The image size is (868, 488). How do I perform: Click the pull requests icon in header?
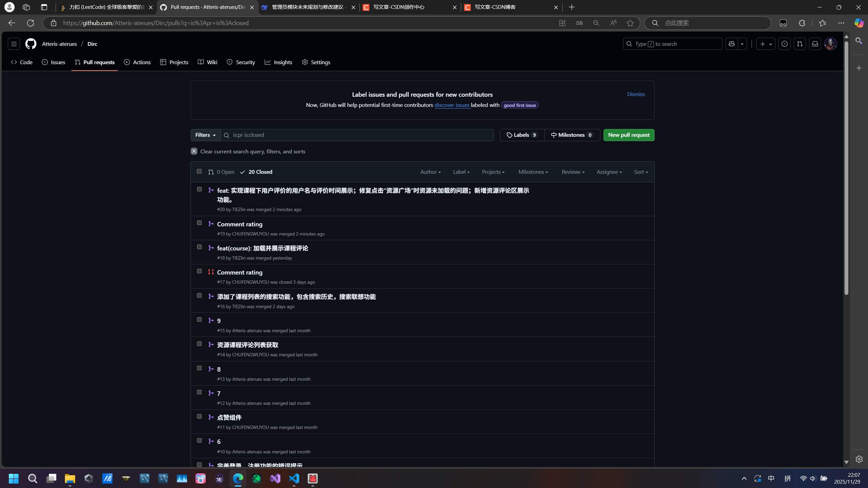[799, 44]
